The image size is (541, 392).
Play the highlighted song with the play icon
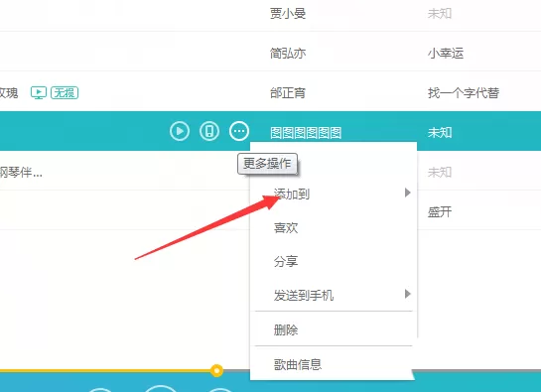[x=180, y=131]
